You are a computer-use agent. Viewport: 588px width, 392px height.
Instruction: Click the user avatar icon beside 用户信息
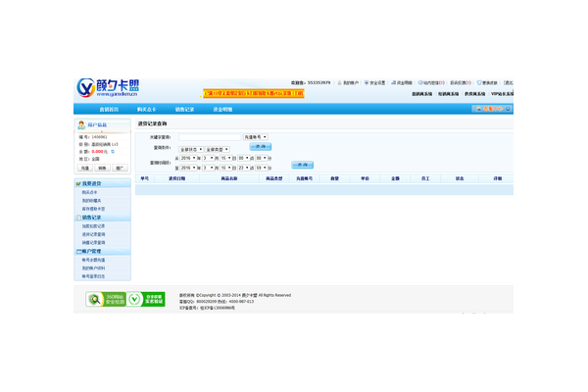coord(81,124)
